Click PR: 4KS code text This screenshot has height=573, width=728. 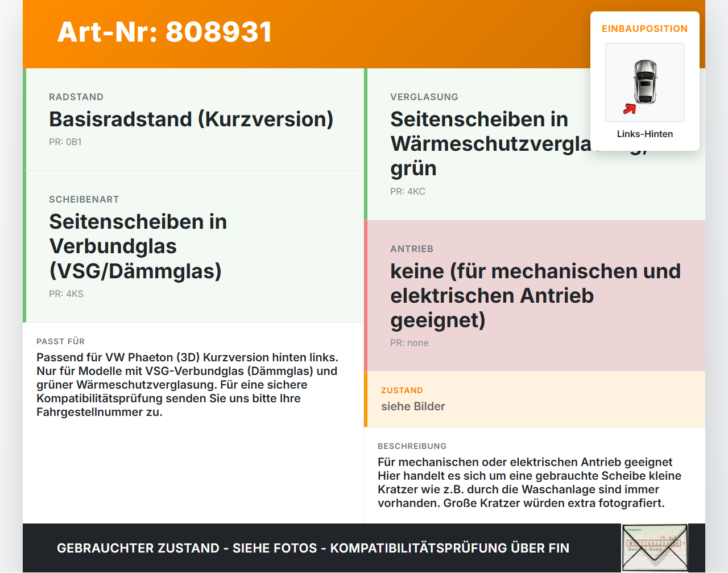(x=66, y=294)
